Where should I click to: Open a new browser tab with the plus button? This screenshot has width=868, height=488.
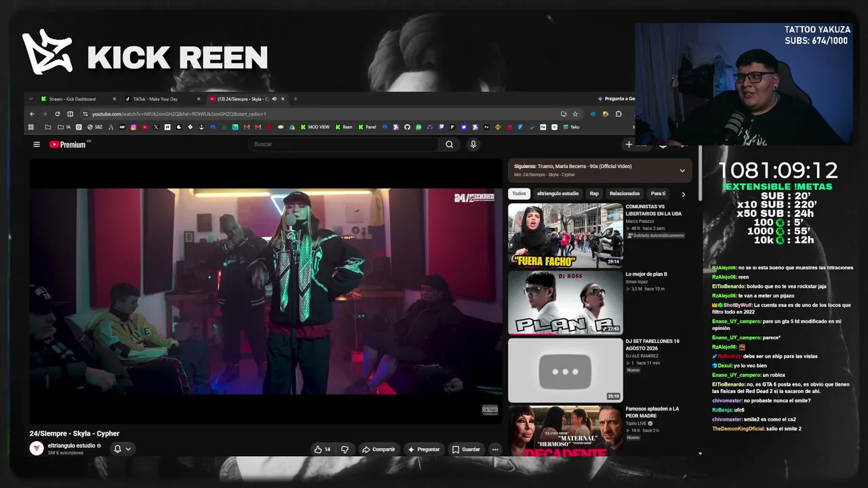coord(295,99)
